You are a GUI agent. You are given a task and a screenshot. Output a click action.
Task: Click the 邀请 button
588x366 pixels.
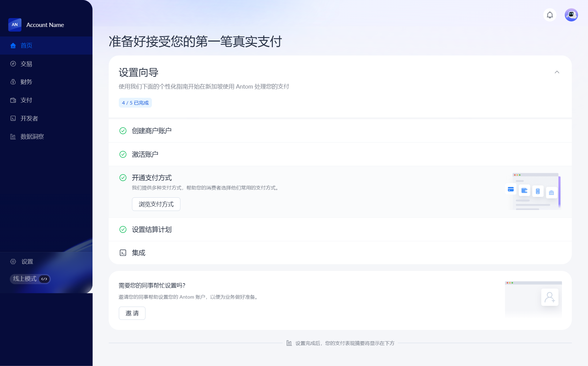(x=132, y=313)
